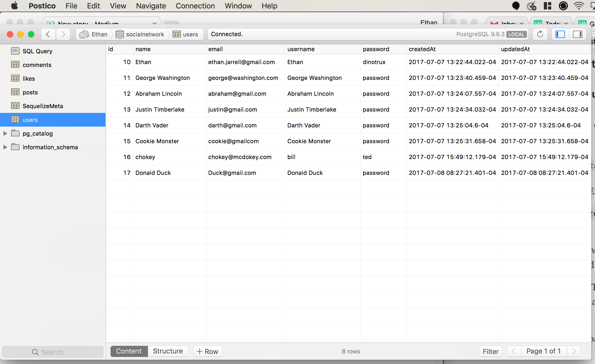Image resolution: width=595 pixels, height=364 pixels.
Task: Go forward with the forward arrow
Action: pos(63,34)
